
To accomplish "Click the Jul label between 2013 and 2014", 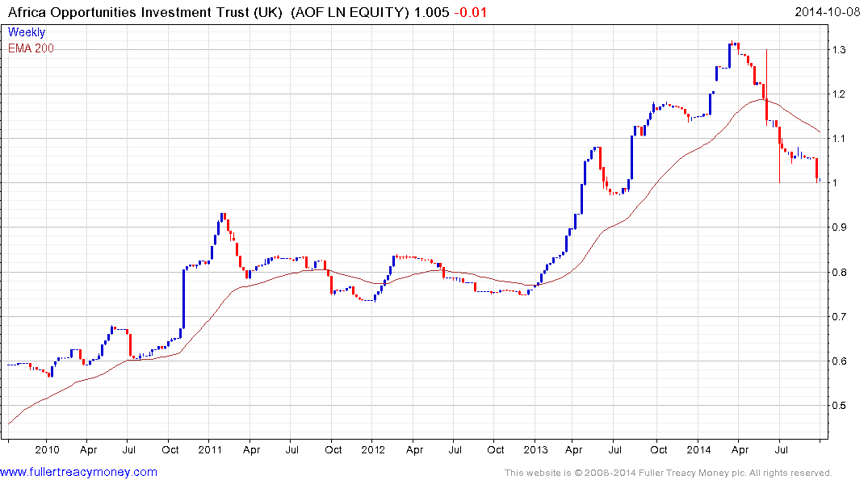I will pos(614,449).
